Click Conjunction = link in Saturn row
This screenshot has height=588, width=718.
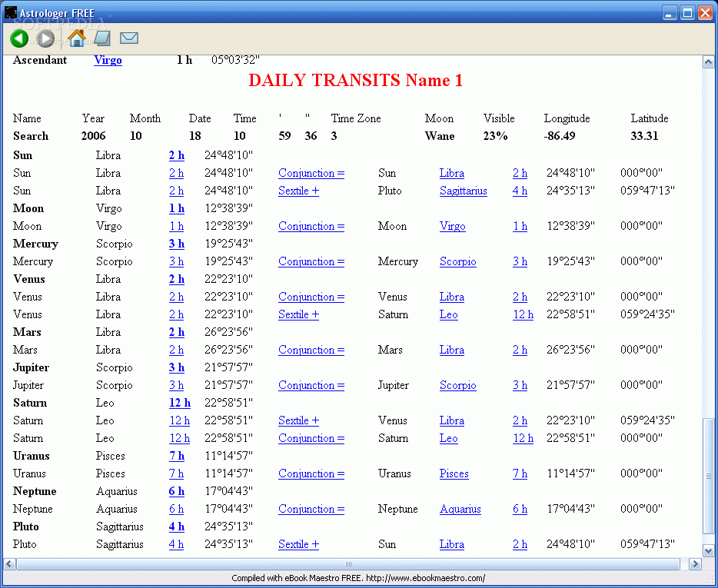(x=311, y=438)
